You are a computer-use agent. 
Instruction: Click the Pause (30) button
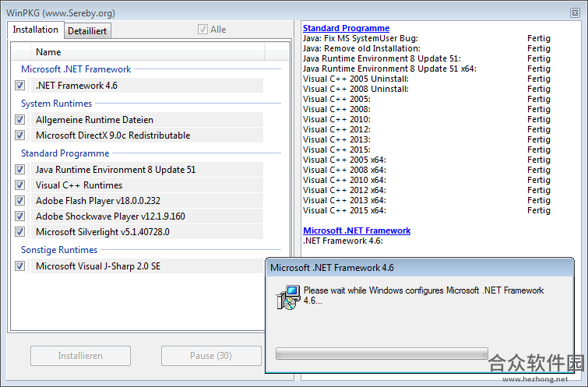click(x=211, y=356)
